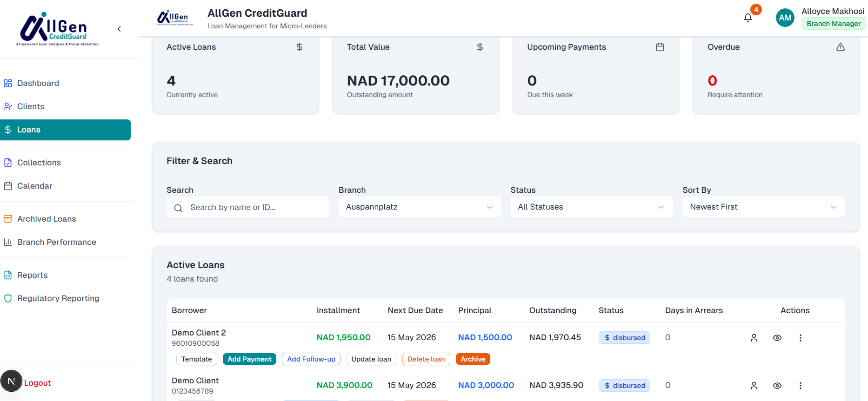
Task: Click the Logout link
Action: click(38, 383)
